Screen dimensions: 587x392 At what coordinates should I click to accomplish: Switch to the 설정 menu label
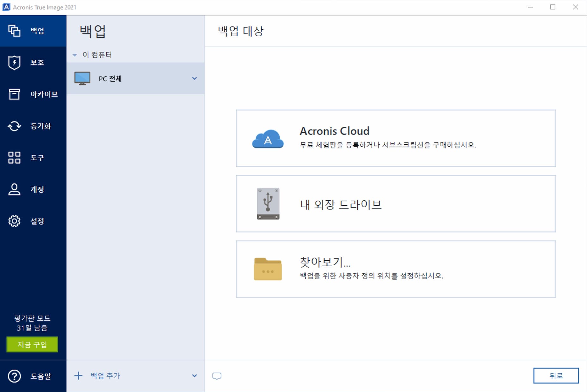[x=37, y=221]
